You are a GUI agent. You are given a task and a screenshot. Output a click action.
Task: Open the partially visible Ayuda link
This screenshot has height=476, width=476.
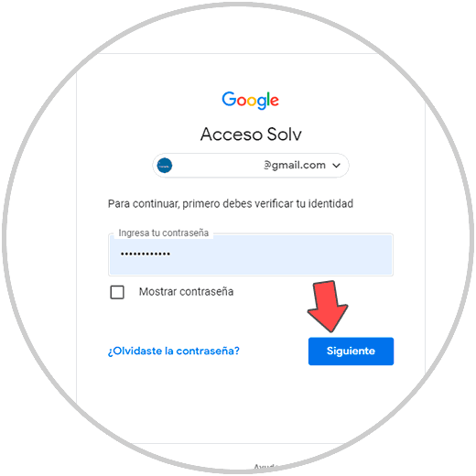click(x=265, y=467)
